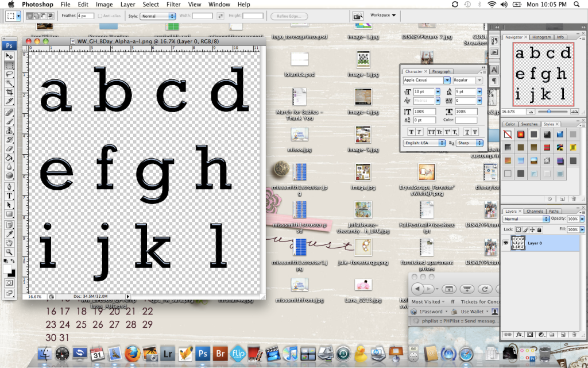Select the Clone Stamp tool
This screenshot has width=588, height=368.
pos(9,131)
